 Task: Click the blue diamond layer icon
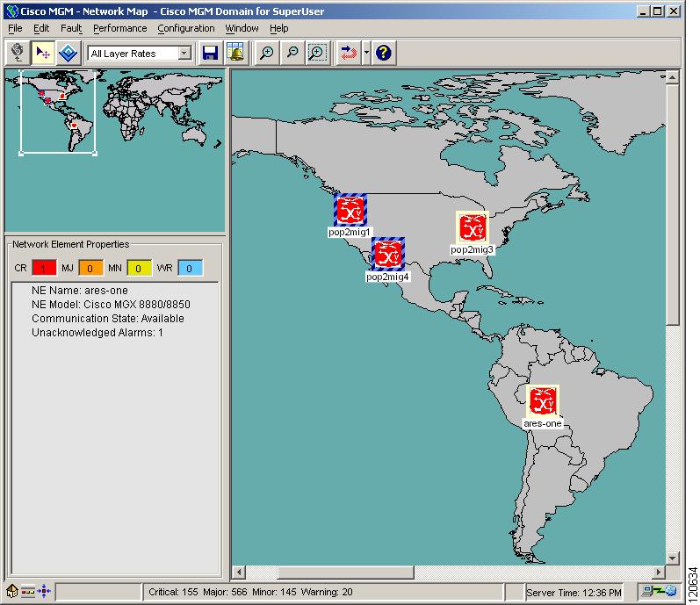click(69, 53)
